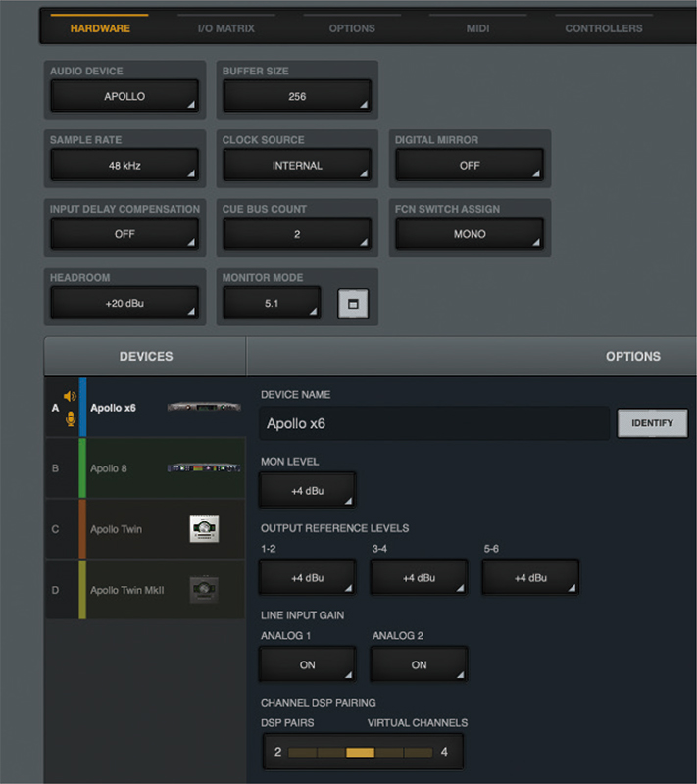Click the Options panel header
Screen dimensions: 697x784
(x=472, y=356)
